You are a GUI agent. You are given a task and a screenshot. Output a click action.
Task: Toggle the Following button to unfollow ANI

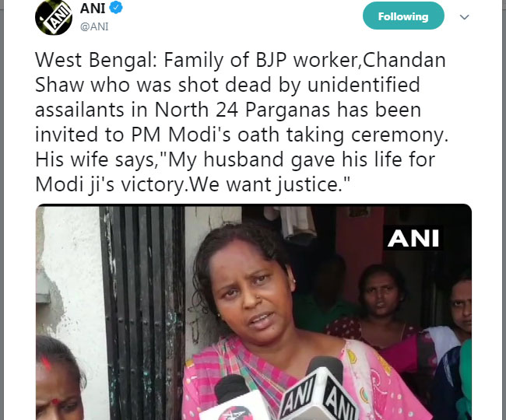point(403,16)
